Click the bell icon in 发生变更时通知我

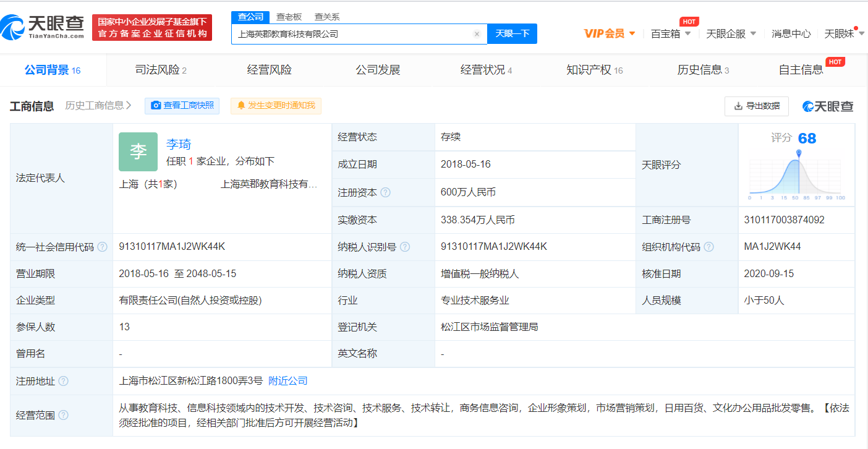pos(241,106)
